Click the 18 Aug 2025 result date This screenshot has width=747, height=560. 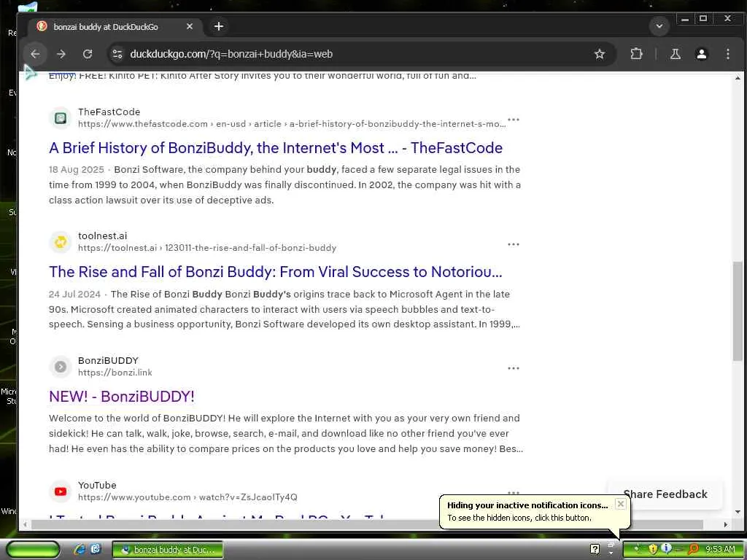pyautogui.click(x=76, y=169)
